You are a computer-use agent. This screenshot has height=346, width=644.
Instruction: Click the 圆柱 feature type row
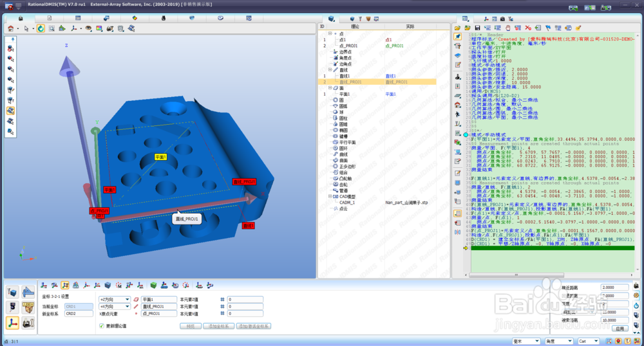(x=343, y=118)
